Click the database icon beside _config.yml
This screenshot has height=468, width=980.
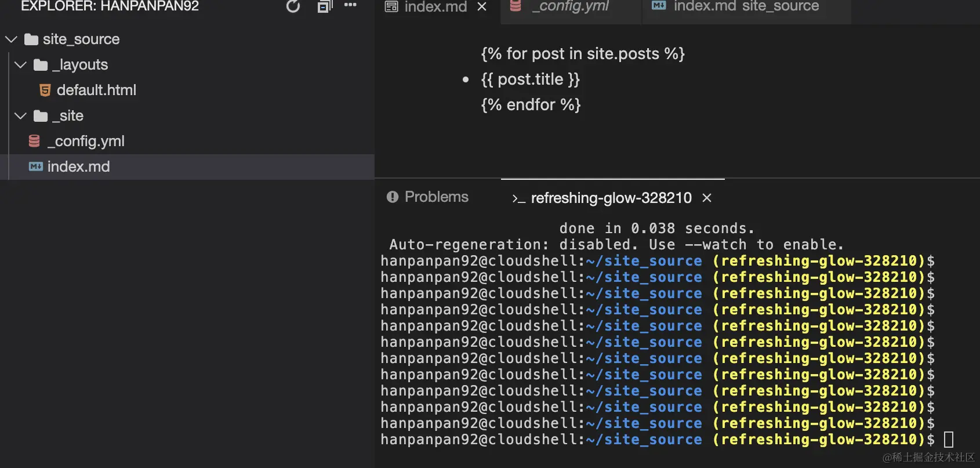[x=34, y=141]
